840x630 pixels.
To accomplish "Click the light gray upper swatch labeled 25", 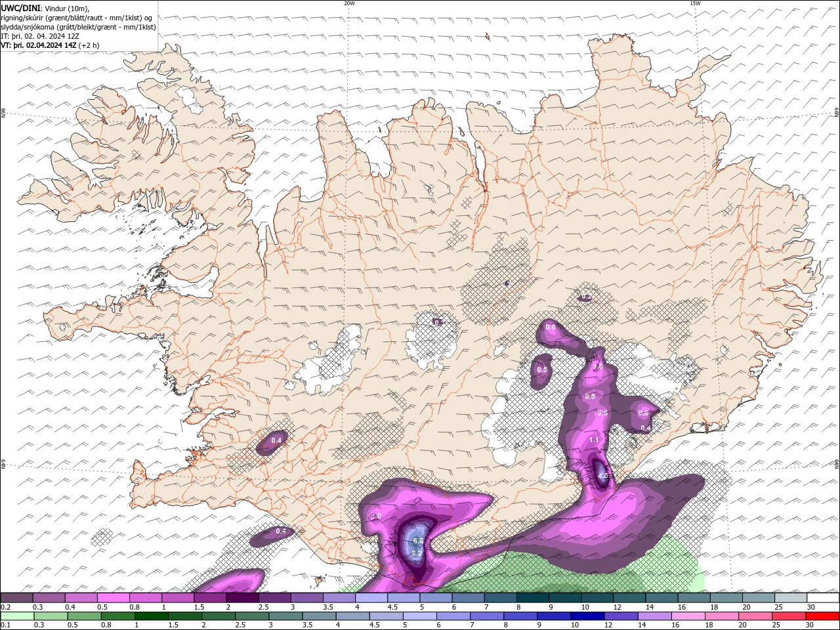I will coord(791,598).
